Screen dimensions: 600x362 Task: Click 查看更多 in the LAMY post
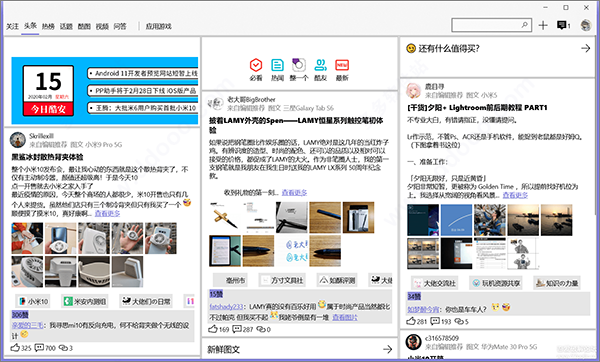(x=294, y=192)
